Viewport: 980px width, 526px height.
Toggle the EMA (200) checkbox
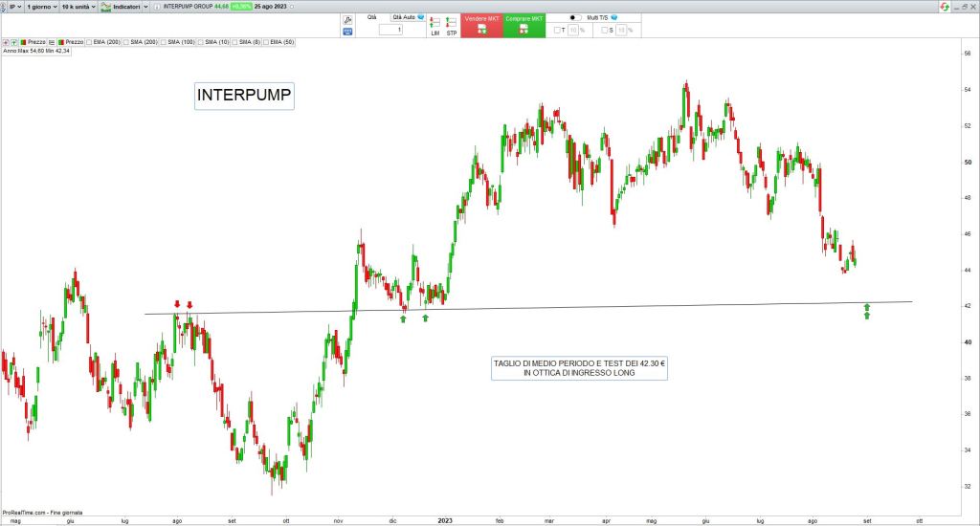coord(89,42)
